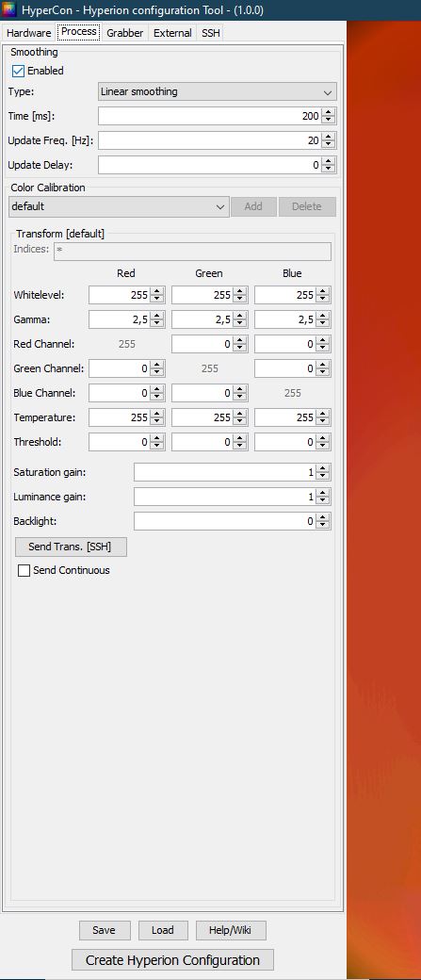
Task: Click the Green Temperature input field
Action: click(x=203, y=417)
